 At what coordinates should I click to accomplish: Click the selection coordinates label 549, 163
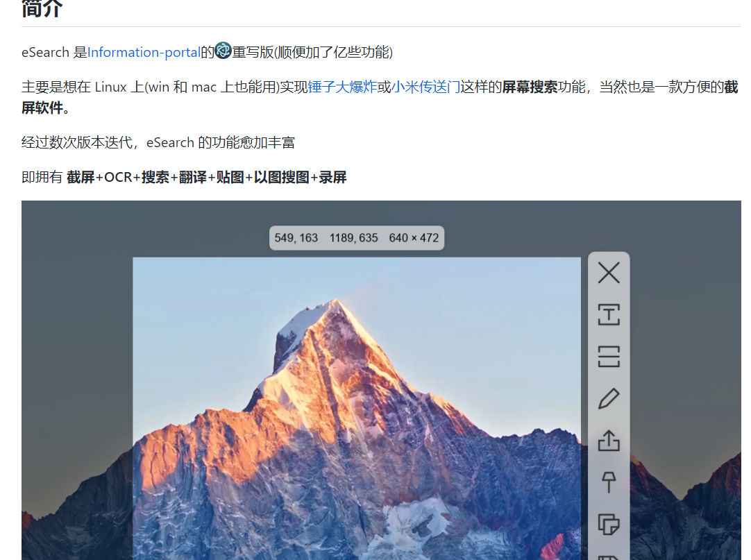point(296,238)
